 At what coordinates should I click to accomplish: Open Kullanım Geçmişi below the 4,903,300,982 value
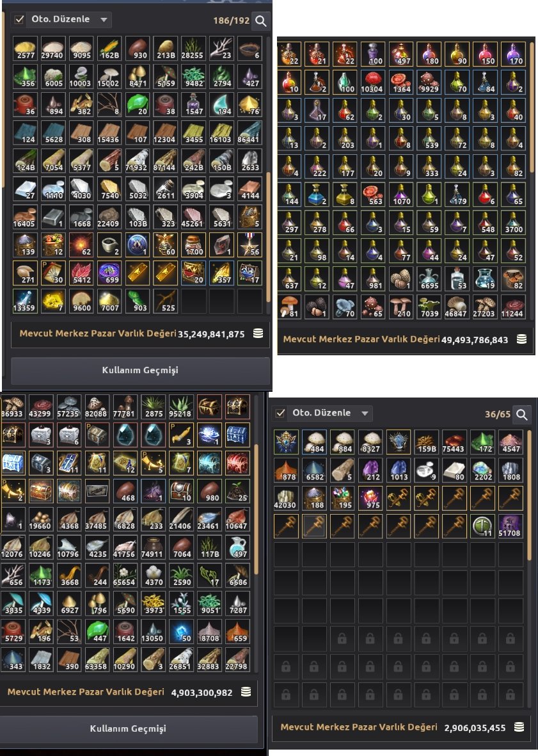(128, 728)
